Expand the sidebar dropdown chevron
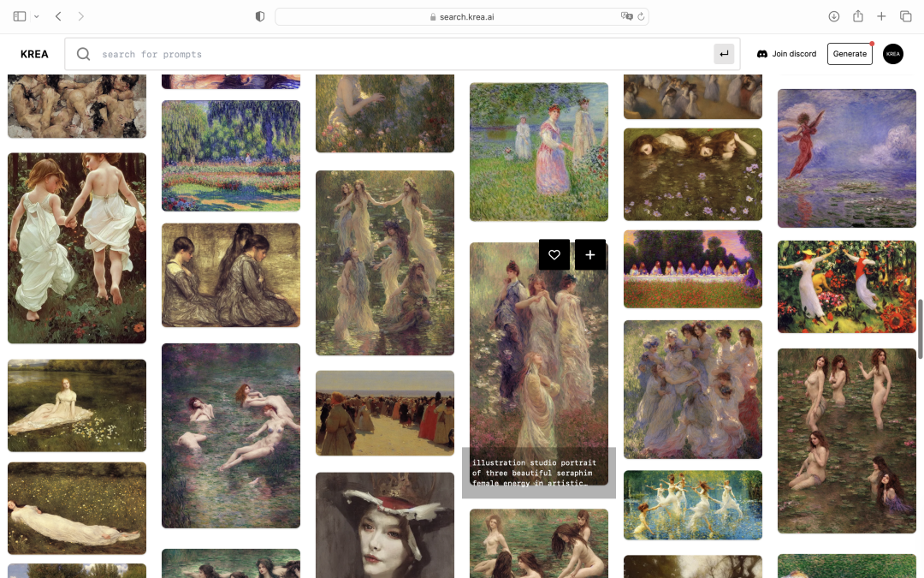The height and width of the screenshot is (578, 924). 37,16
